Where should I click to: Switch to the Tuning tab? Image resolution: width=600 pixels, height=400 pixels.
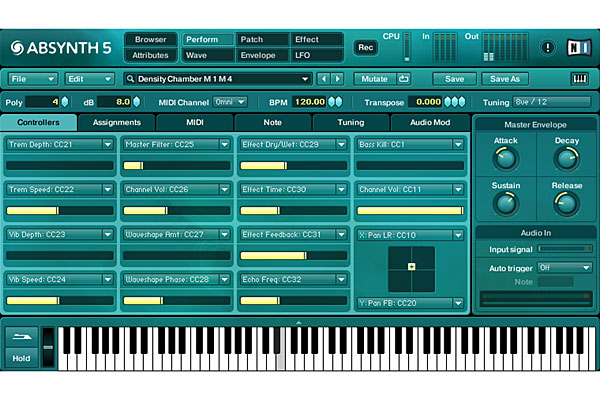coord(351,122)
